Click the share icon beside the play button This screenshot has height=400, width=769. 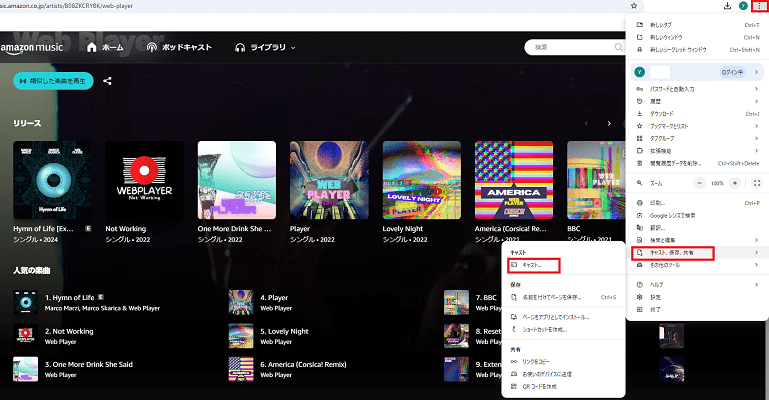coord(107,81)
